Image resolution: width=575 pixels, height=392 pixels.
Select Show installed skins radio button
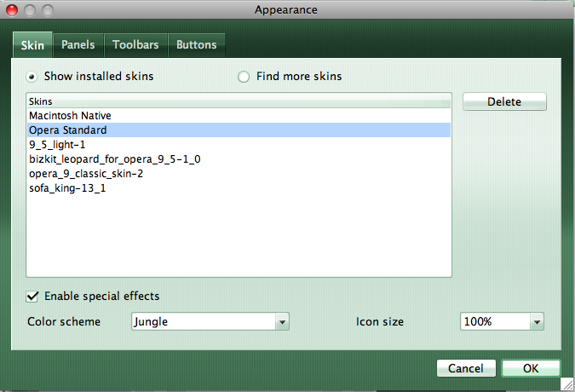32,77
